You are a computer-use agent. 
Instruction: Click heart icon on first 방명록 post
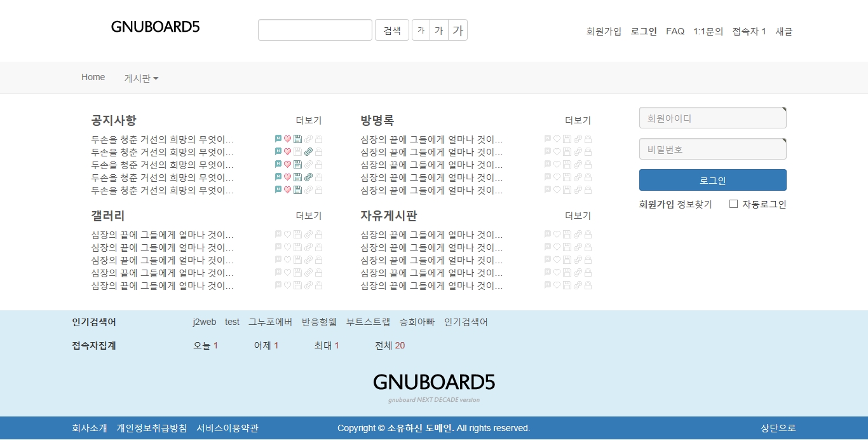point(557,139)
